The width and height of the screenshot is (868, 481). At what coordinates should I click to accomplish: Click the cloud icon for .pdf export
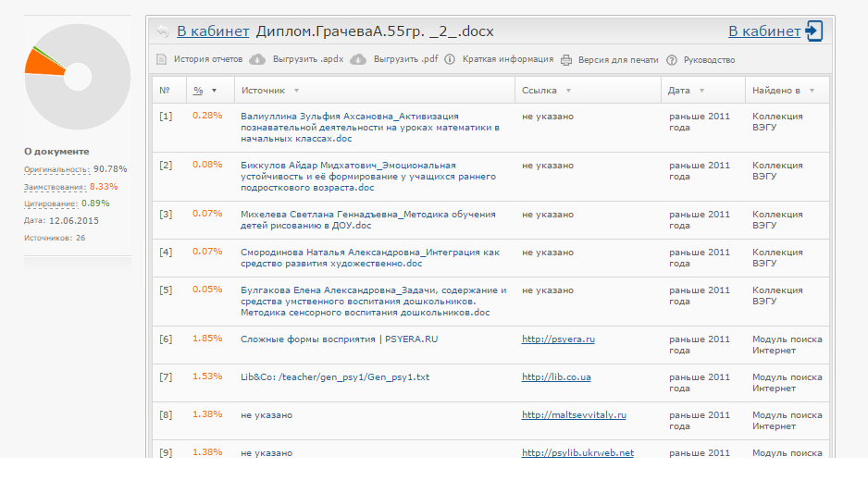pos(358,60)
